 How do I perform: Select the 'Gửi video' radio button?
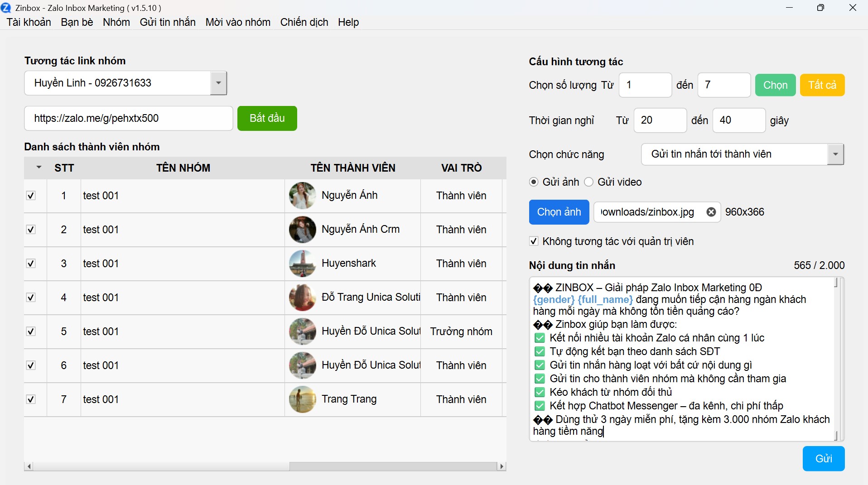588,182
